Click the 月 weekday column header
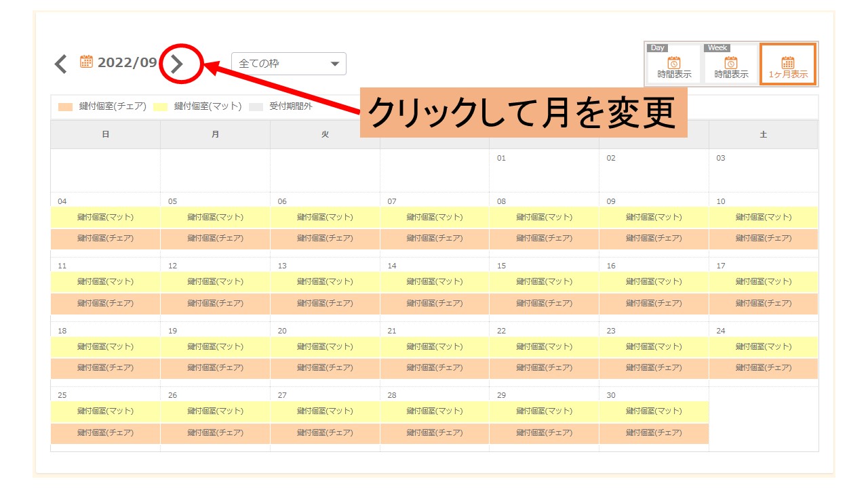This screenshot has width=868, height=488. tap(216, 135)
